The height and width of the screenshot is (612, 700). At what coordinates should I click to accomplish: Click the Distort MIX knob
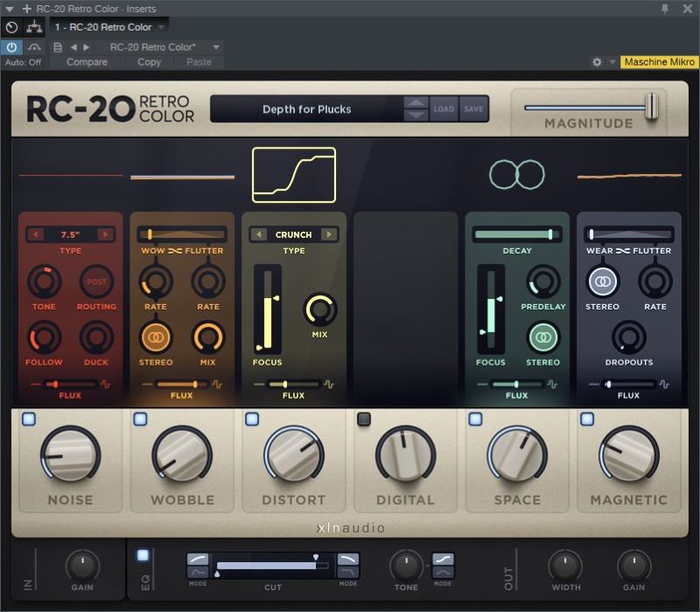pyautogui.click(x=319, y=309)
